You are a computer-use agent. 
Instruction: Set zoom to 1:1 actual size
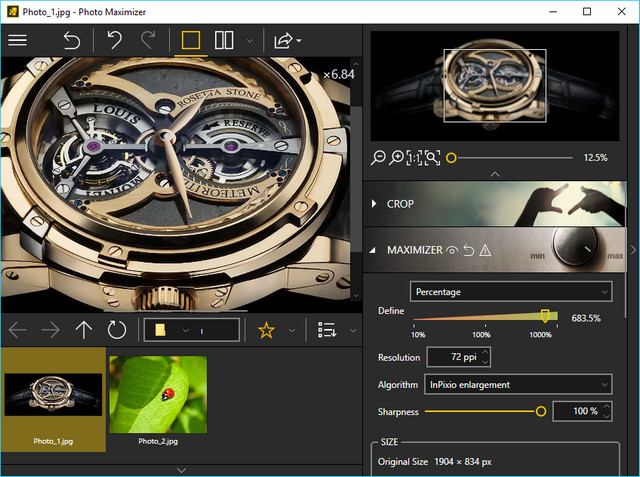click(414, 158)
